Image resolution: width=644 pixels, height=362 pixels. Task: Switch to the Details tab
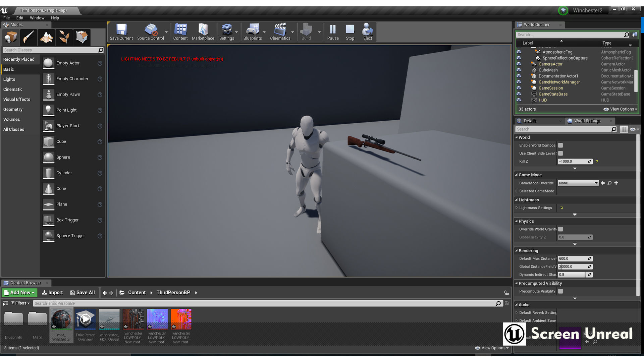point(530,121)
